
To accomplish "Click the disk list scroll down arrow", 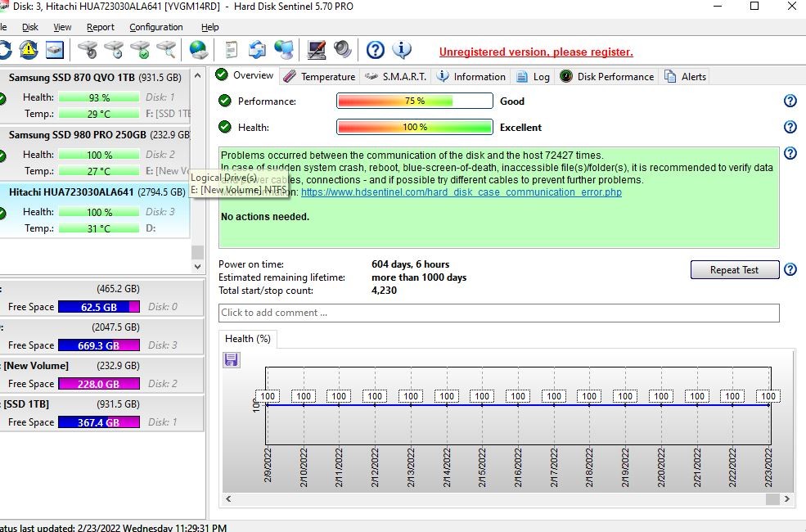I will [x=197, y=266].
